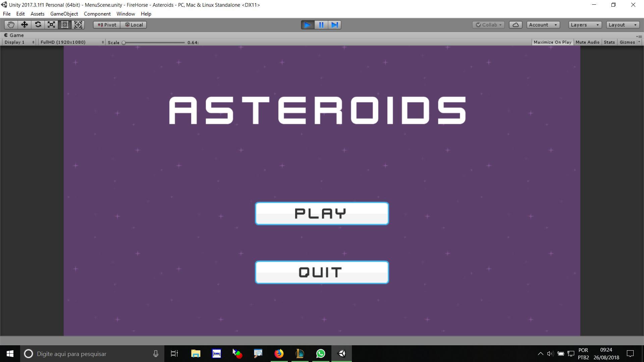Open the File menu

point(7,14)
